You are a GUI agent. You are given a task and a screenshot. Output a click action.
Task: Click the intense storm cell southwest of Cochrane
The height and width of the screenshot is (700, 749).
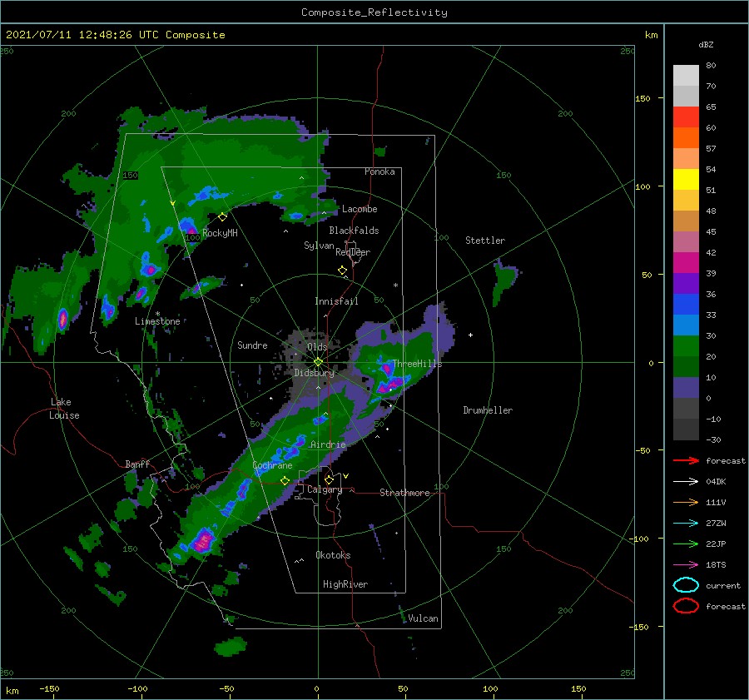point(204,541)
